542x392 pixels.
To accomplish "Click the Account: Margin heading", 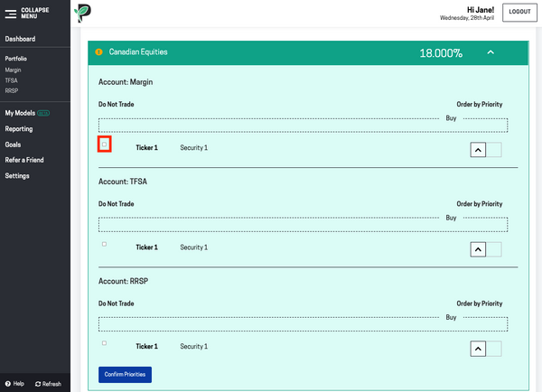I will 126,82.
